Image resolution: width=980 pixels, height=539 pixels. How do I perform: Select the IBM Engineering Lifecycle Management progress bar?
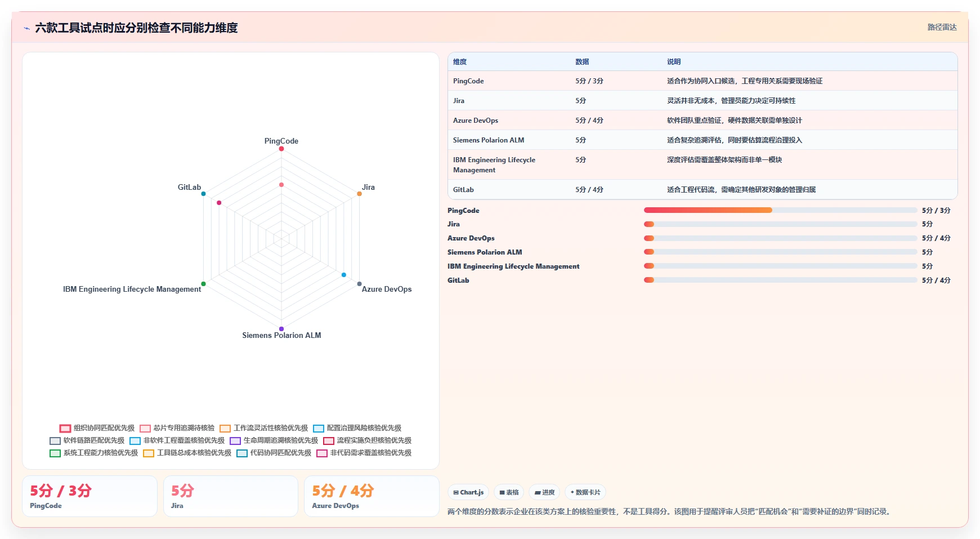coord(780,266)
